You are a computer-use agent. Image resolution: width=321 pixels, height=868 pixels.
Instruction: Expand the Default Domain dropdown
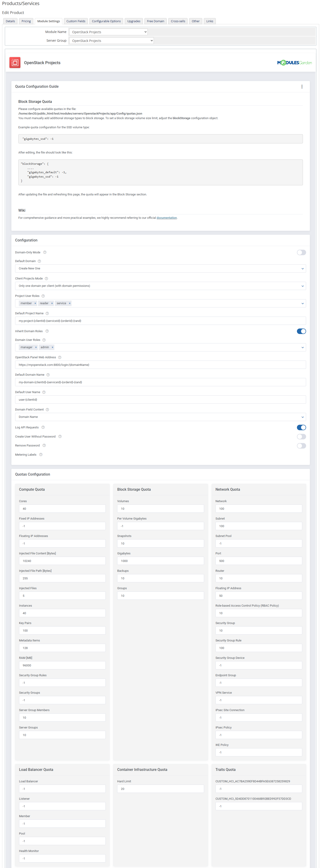click(x=160, y=268)
